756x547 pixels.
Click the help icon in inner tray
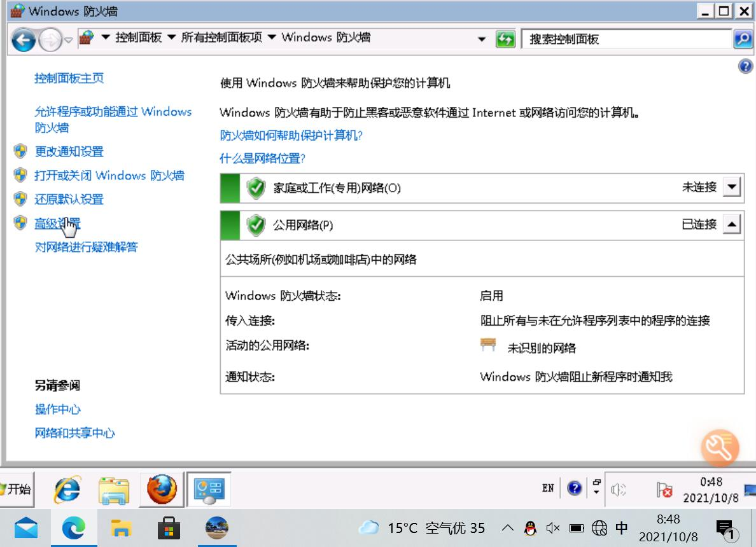point(574,488)
